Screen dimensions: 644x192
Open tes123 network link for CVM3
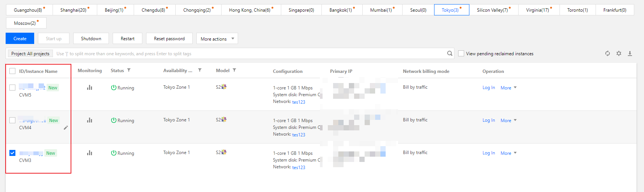pyautogui.click(x=299, y=167)
